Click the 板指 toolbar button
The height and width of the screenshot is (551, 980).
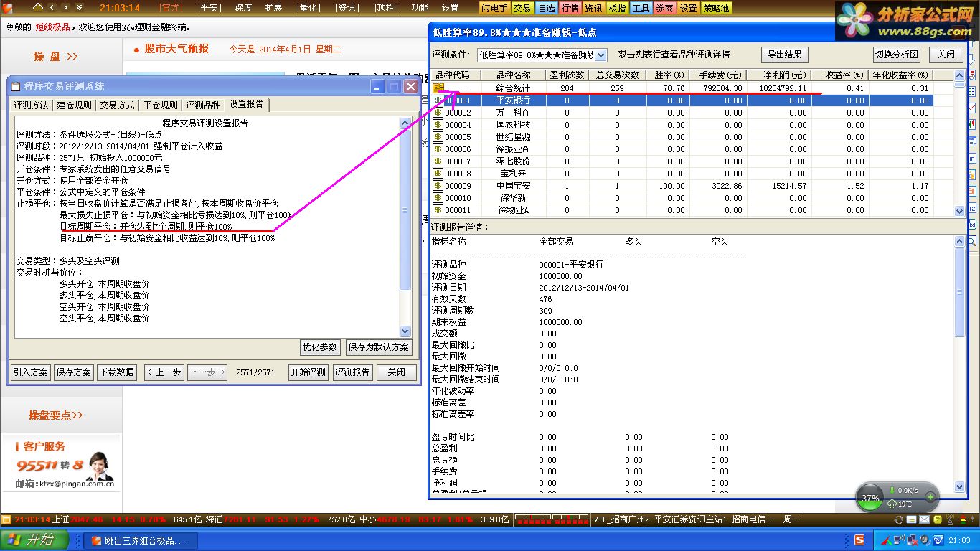pos(617,8)
